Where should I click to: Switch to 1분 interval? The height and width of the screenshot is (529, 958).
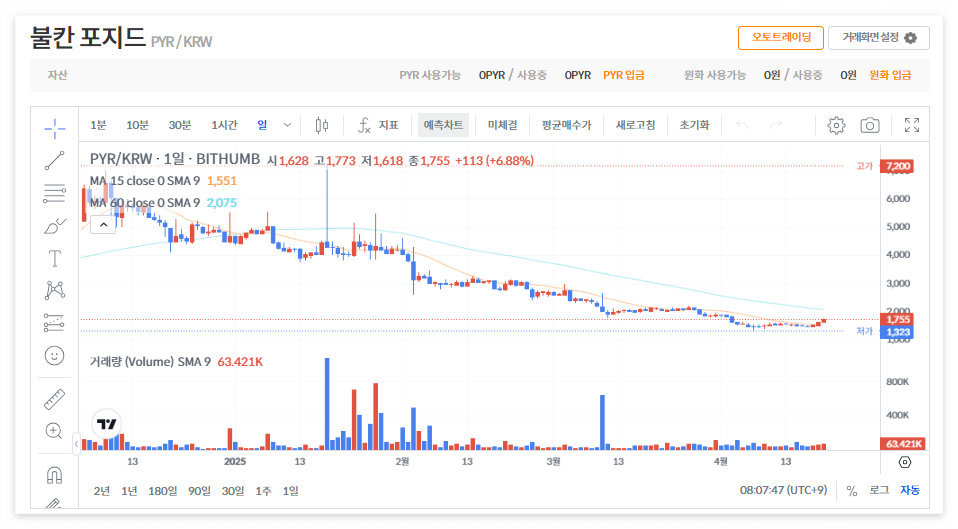coord(98,125)
